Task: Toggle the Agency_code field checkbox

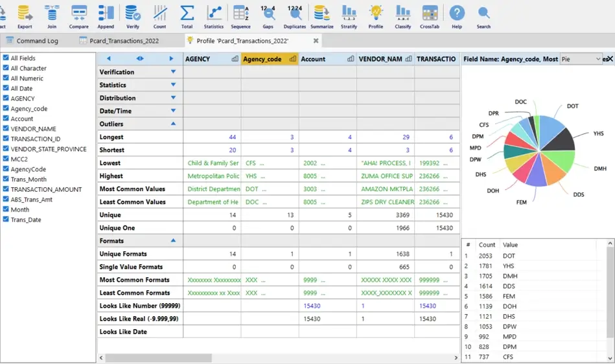Action: (x=6, y=108)
